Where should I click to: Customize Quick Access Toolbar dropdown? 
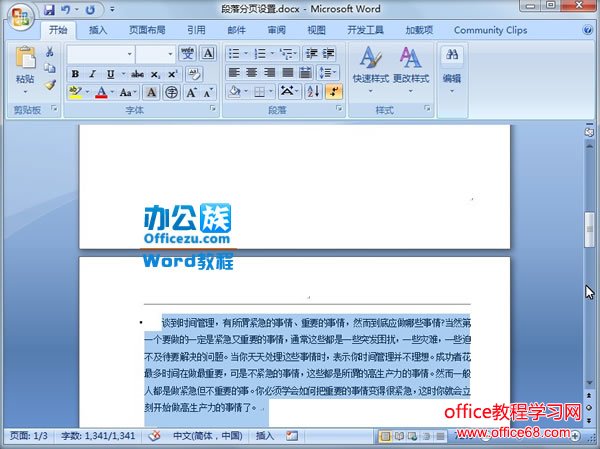(112, 9)
